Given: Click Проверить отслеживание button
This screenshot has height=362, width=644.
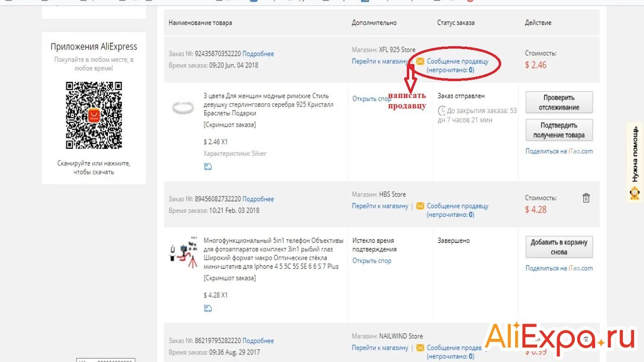Looking at the screenshot, I should (x=559, y=102).
